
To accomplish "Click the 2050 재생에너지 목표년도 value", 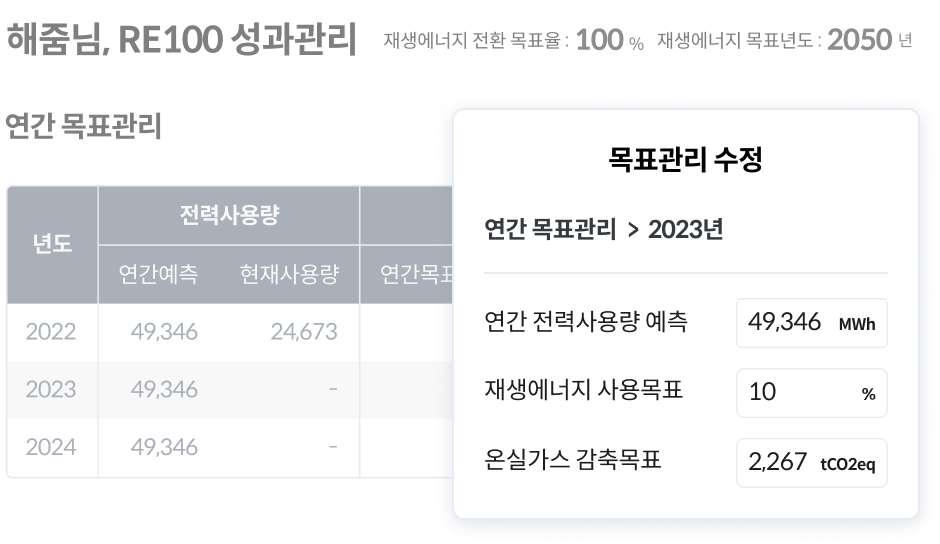I will 859,40.
